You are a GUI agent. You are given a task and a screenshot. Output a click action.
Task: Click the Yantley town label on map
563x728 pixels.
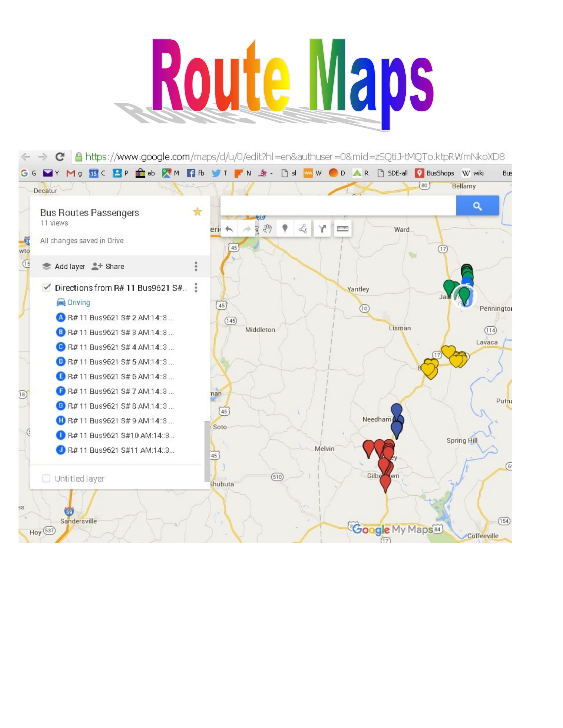click(358, 289)
